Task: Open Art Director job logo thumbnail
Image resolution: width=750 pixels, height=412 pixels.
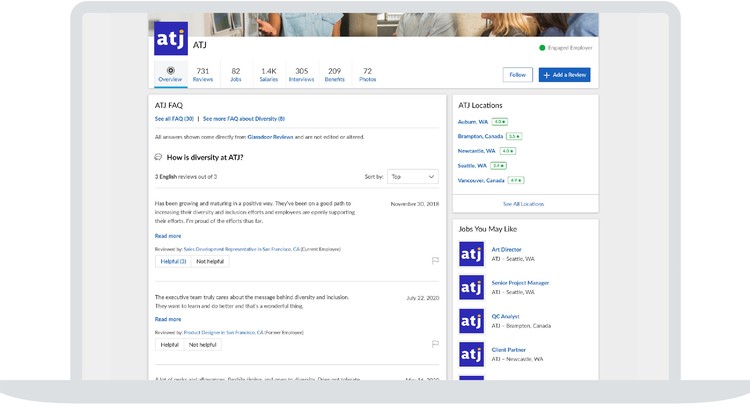Action: coord(471,254)
